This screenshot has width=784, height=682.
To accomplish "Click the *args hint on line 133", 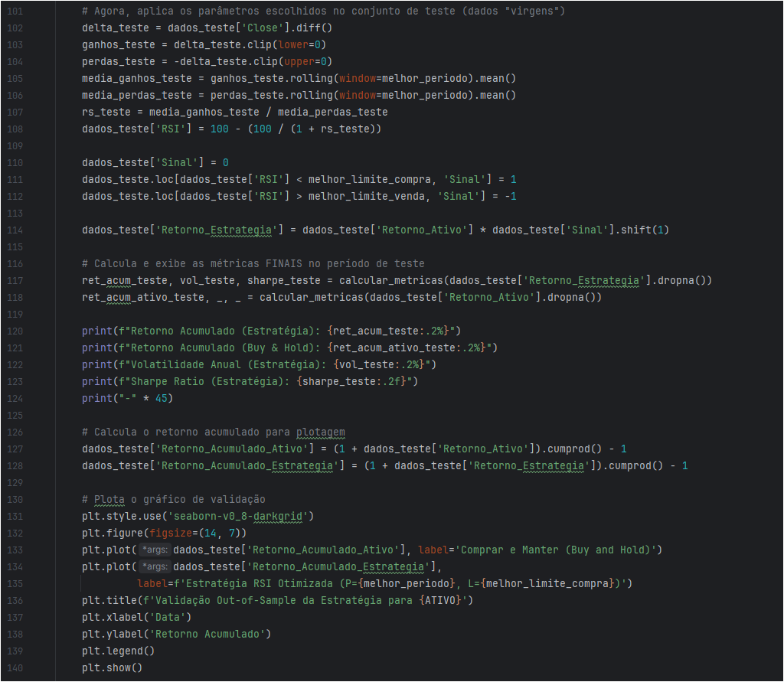I will (x=155, y=550).
